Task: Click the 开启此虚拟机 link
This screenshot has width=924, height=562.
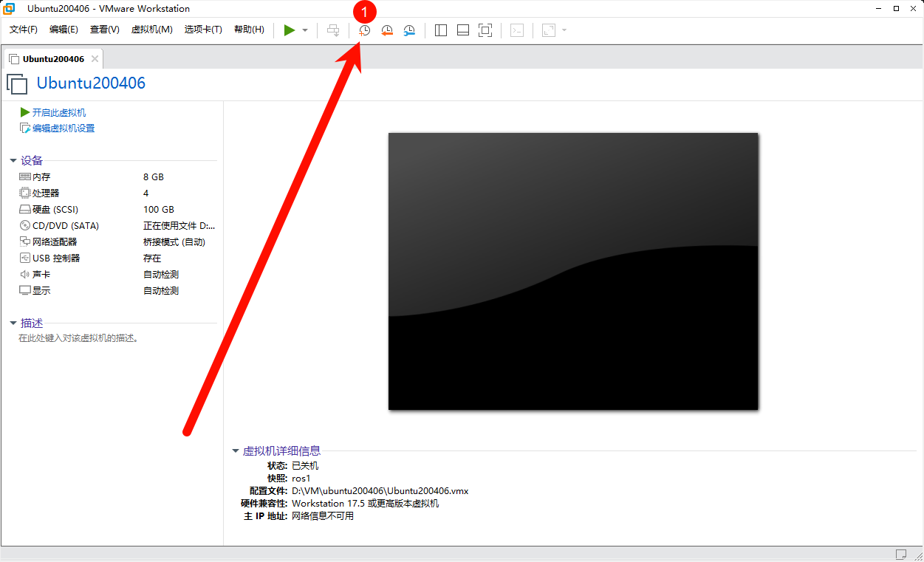Action: pyautogui.click(x=59, y=112)
